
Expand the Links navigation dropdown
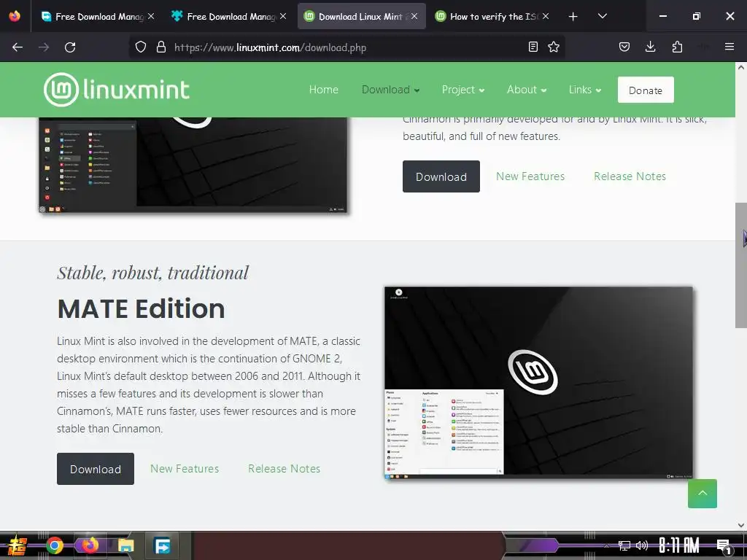point(585,90)
